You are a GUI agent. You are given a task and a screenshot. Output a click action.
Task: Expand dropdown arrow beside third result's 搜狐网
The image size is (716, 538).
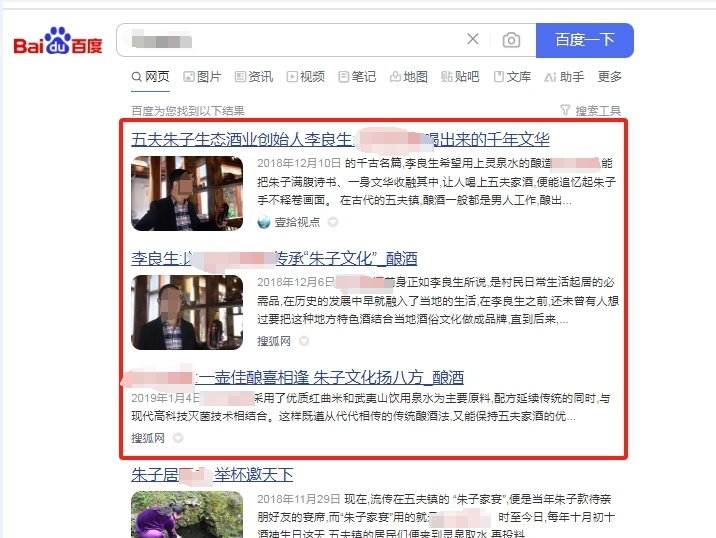[x=178, y=438]
